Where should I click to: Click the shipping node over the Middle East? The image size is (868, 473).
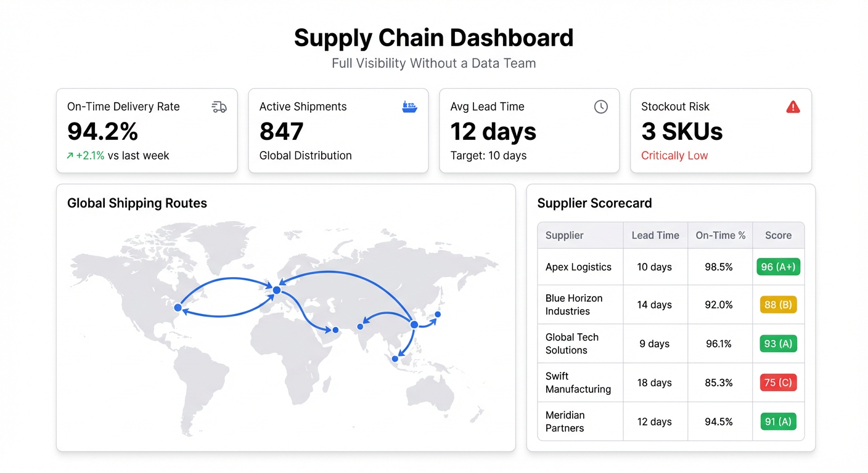(x=335, y=330)
